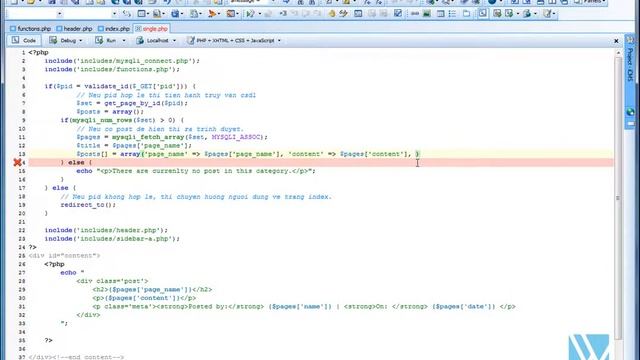Click the bulleted list icon
640x360 pixels.
[452, 14]
